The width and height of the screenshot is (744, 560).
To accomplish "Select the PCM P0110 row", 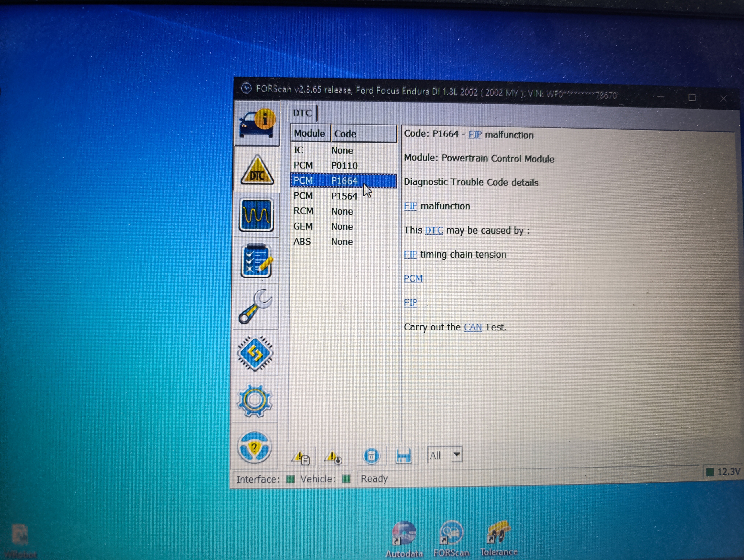I will 343,165.
